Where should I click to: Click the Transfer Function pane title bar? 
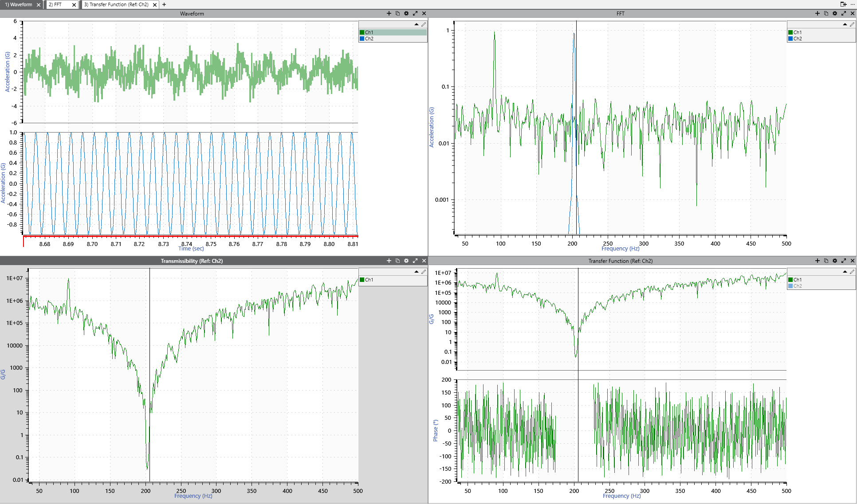coord(621,261)
